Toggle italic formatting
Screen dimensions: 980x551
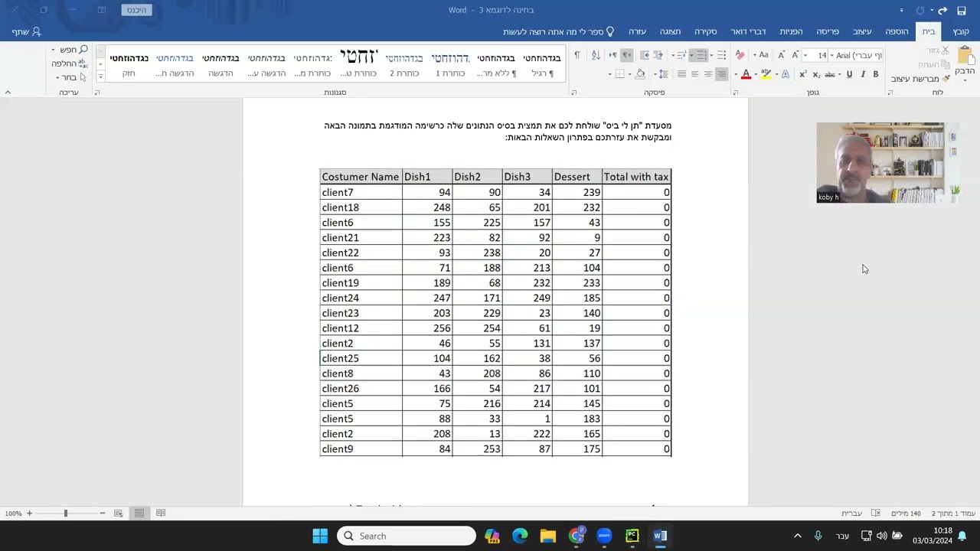click(863, 74)
